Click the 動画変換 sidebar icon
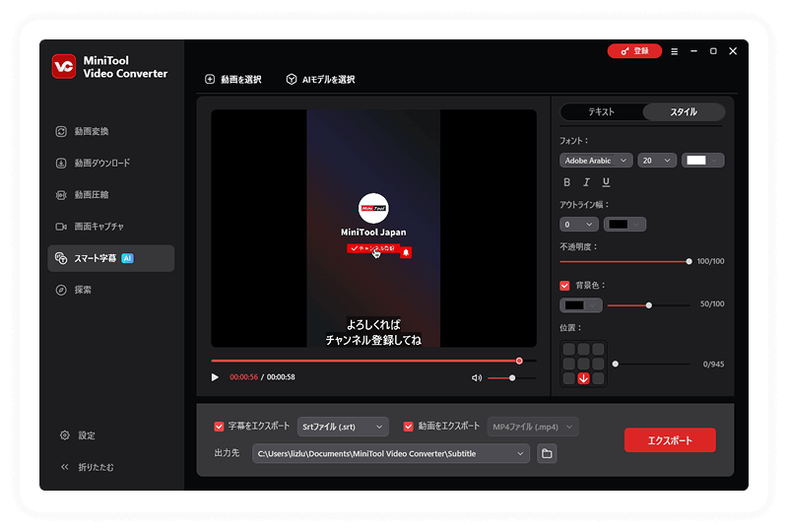 (x=61, y=132)
